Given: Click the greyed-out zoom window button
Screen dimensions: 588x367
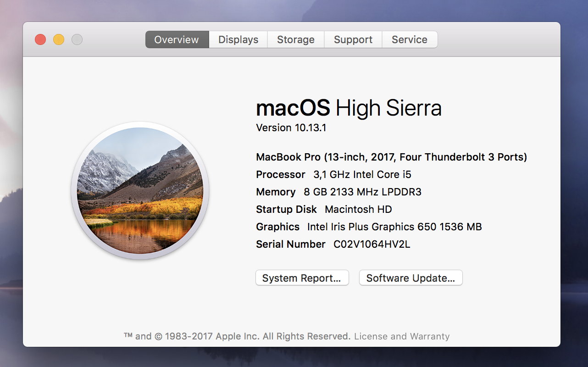Looking at the screenshot, I should click(77, 39).
